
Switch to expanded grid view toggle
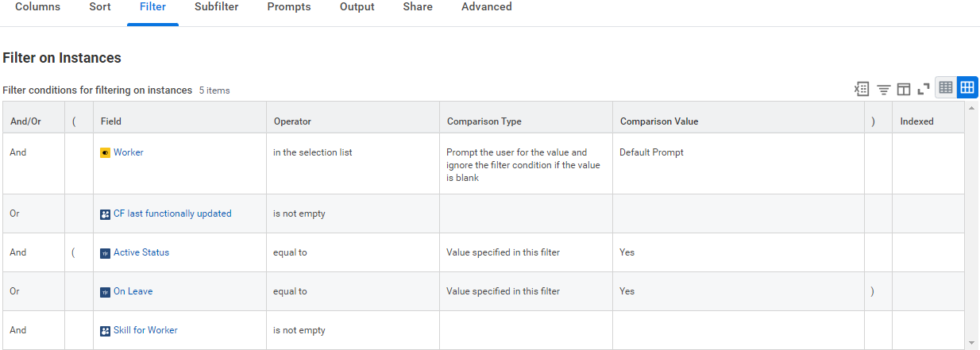(x=967, y=87)
